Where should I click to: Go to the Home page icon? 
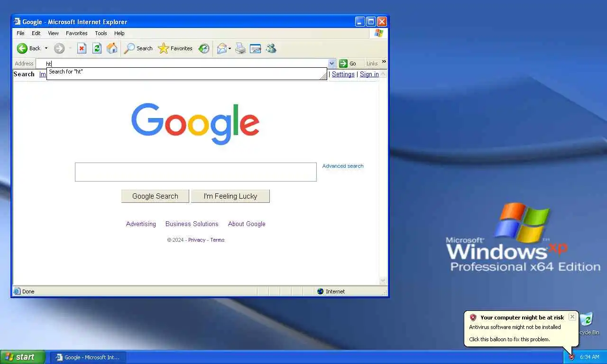point(112,48)
